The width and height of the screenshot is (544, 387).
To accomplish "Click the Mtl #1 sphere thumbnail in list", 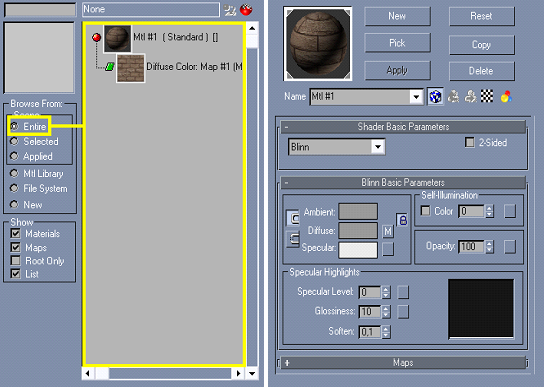I will click(x=118, y=39).
